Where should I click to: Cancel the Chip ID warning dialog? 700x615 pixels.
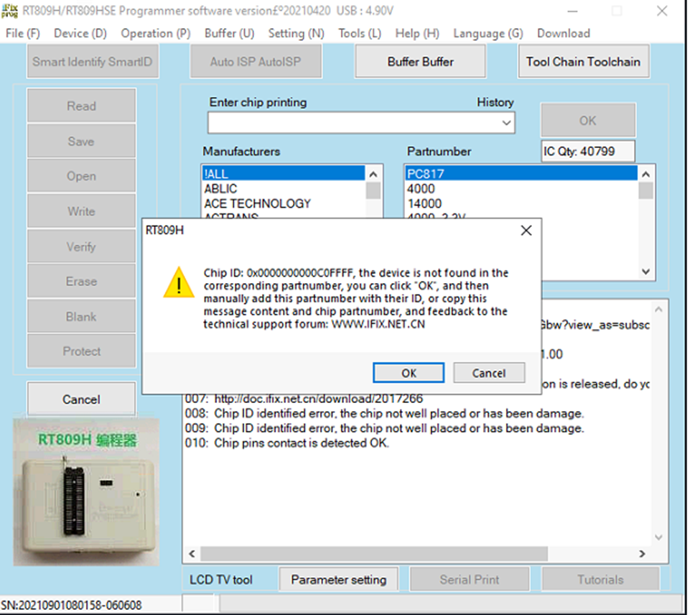click(x=488, y=373)
